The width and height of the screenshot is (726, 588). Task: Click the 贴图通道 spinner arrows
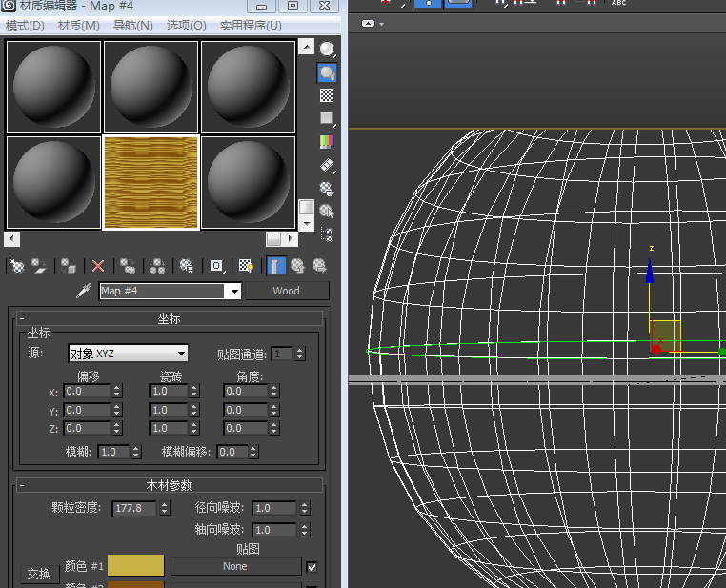click(x=299, y=355)
